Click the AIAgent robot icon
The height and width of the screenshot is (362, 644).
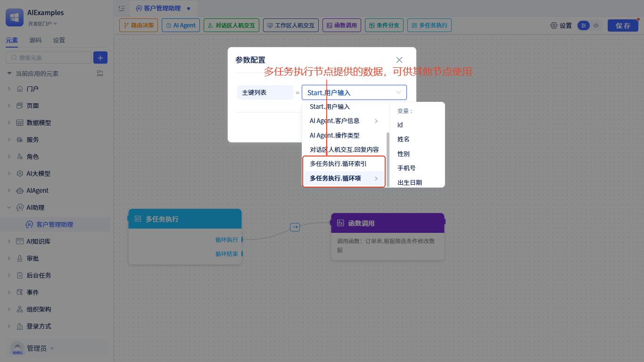[20, 190]
